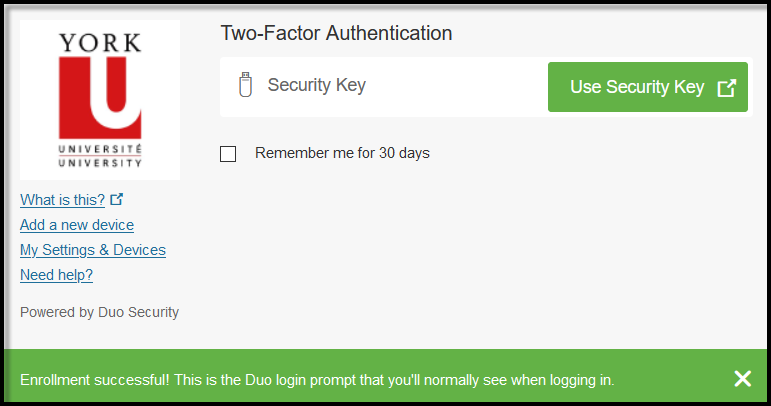This screenshot has width=771, height=406.
Task: Click the UNIVERSITÉ UNIVERSITY text under the emblem
Action: 100,156
